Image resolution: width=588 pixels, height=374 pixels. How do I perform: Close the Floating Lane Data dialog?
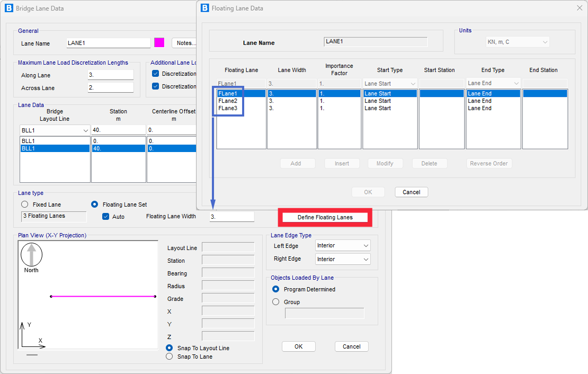click(579, 8)
